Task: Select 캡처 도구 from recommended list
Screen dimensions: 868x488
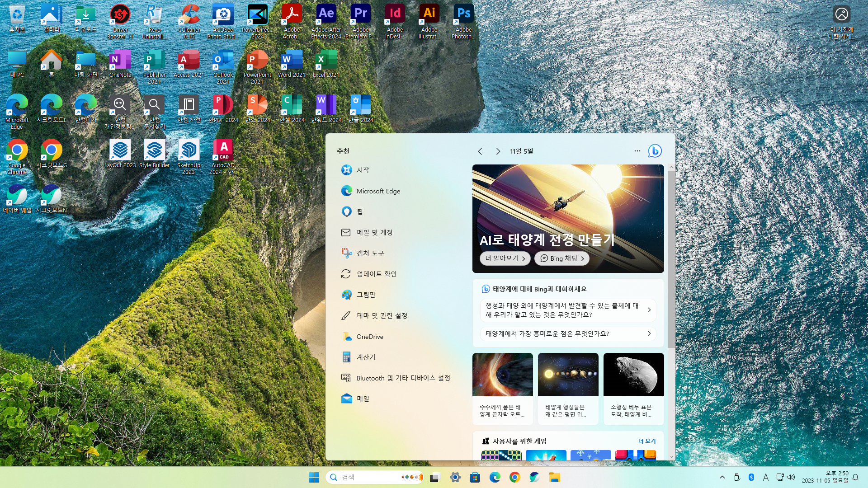Action: [370, 253]
